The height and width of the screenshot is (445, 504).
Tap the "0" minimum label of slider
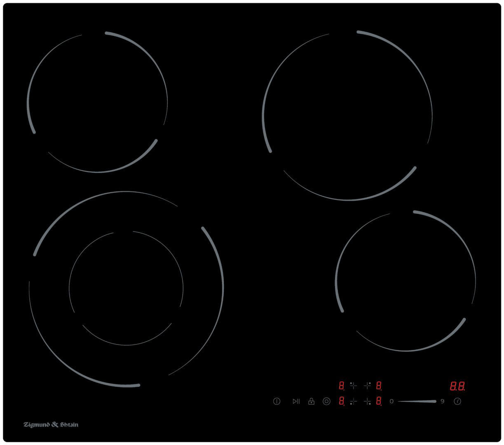point(391,401)
